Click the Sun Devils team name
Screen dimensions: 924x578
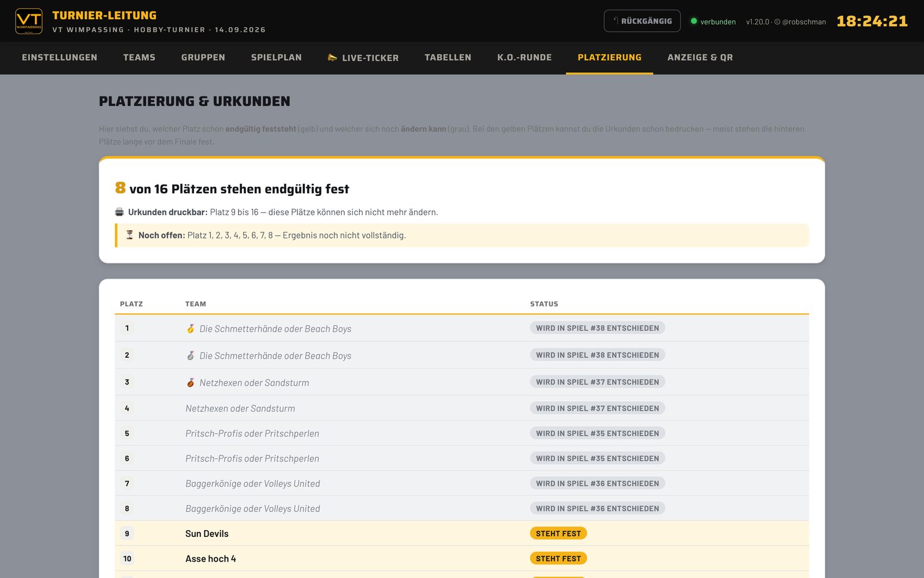(207, 533)
